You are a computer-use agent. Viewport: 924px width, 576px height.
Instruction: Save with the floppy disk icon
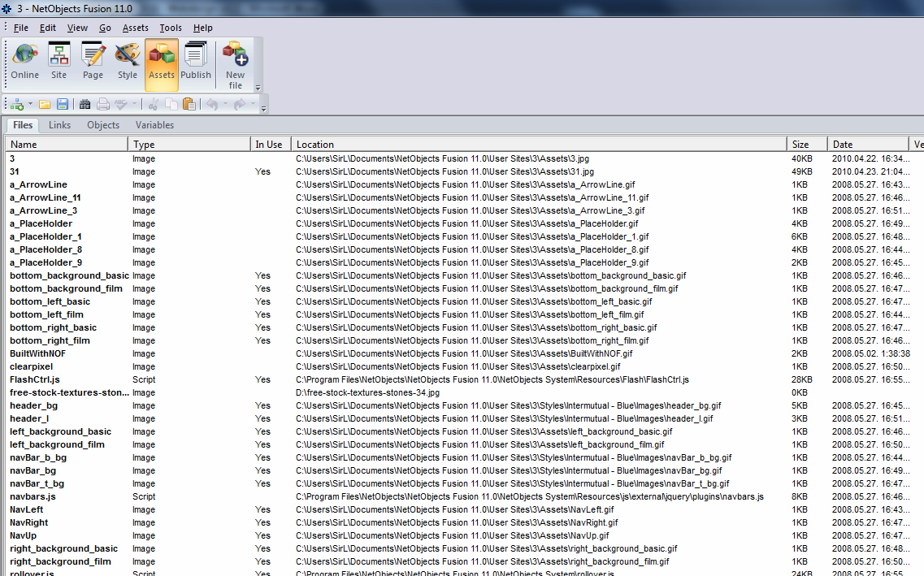click(62, 105)
